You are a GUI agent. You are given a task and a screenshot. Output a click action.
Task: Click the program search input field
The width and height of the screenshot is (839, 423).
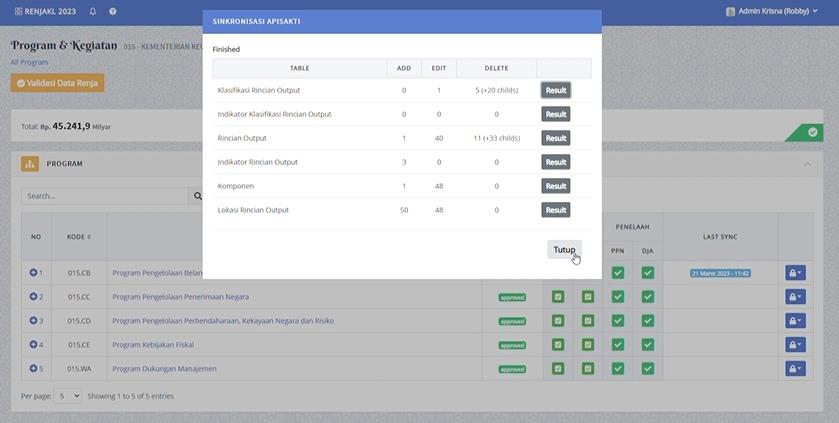105,197
